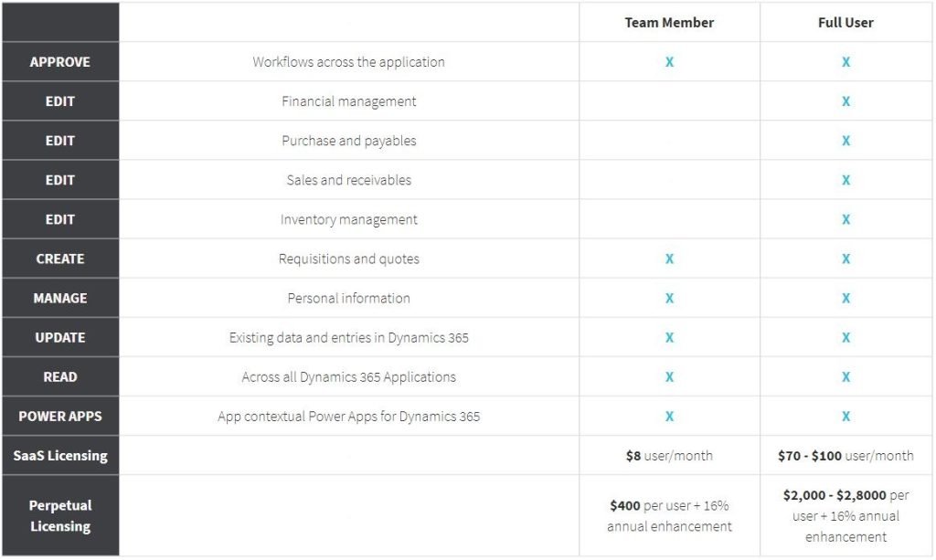
Task: Click the Full User X for Financial management
Action: point(846,101)
